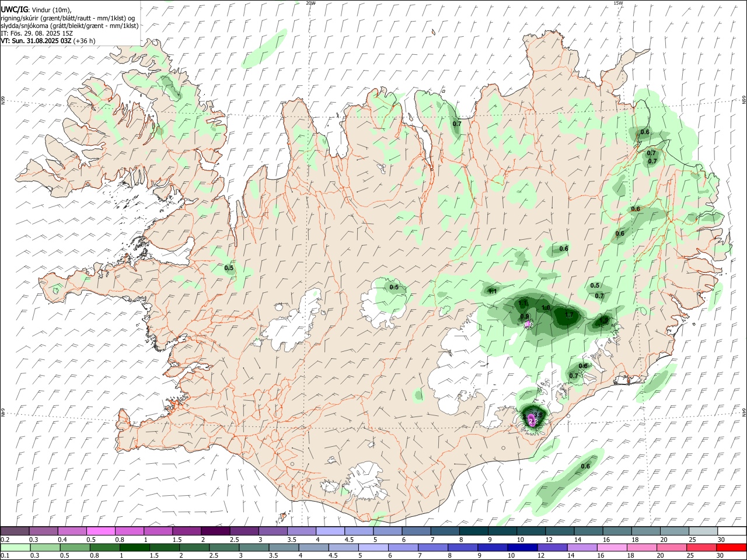
Task: Click the 1.7 rainfall value north of Vatnajökull
Action: pyautogui.click(x=569, y=314)
